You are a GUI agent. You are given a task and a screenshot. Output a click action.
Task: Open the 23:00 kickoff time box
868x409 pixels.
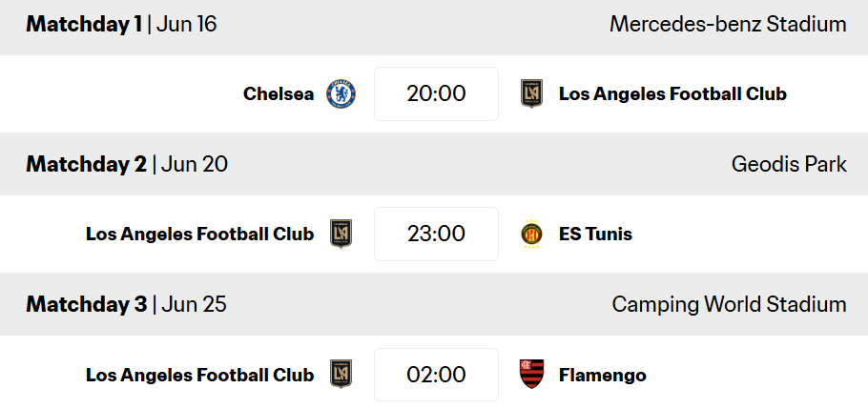(x=436, y=234)
